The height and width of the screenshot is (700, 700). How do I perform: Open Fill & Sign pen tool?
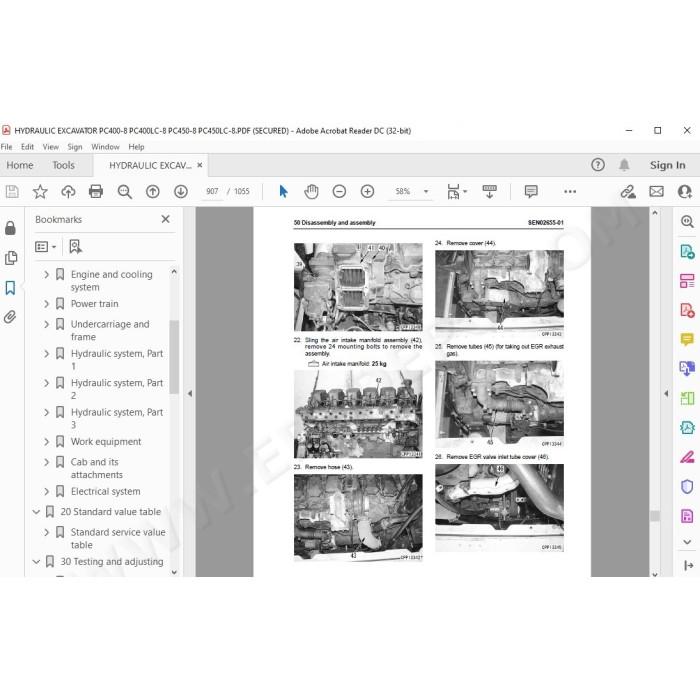pyautogui.click(x=687, y=457)
